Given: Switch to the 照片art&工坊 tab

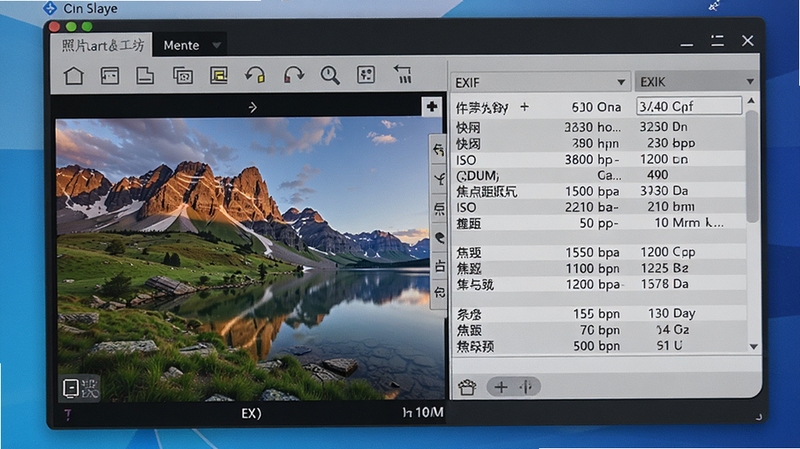Looking at the screenshot, I should pyautogui.click(x=102, y=45).
